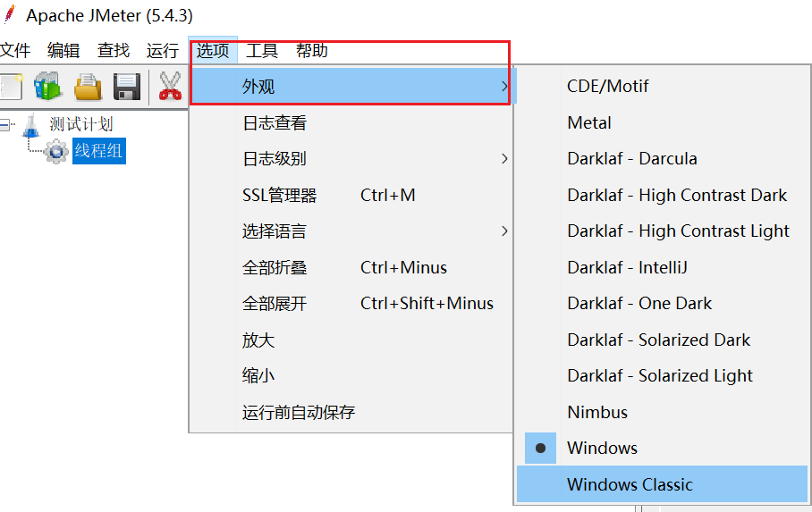
Task: Click SSL管理器 menu entry
Action: tap(279, 195)
